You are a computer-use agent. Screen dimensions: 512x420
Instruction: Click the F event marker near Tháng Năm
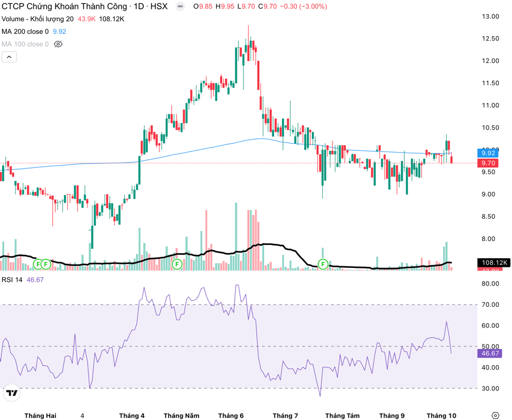tap(177, 264)
